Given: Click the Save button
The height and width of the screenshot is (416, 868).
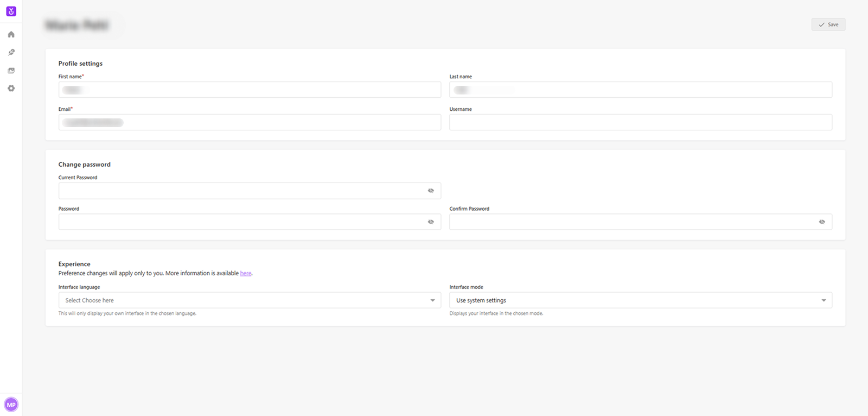Looking at the screenshot, I should [x=828, y=24].
